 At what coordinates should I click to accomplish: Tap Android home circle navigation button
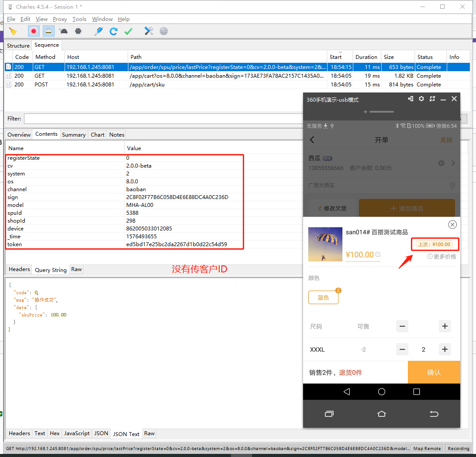click(382, 392)
